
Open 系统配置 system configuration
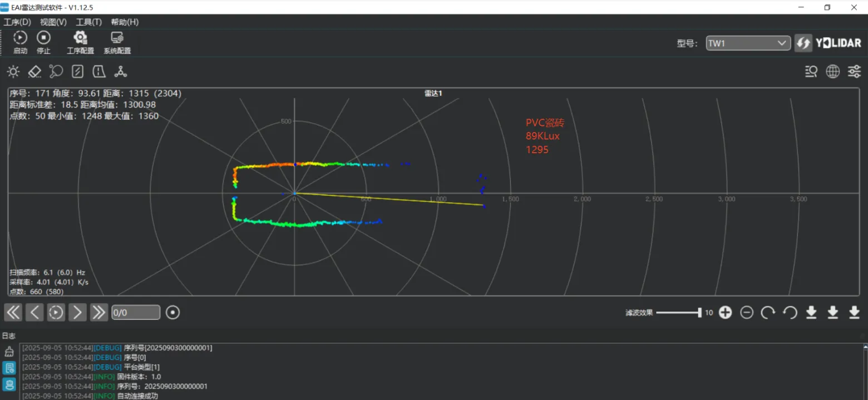click(117, 42)
